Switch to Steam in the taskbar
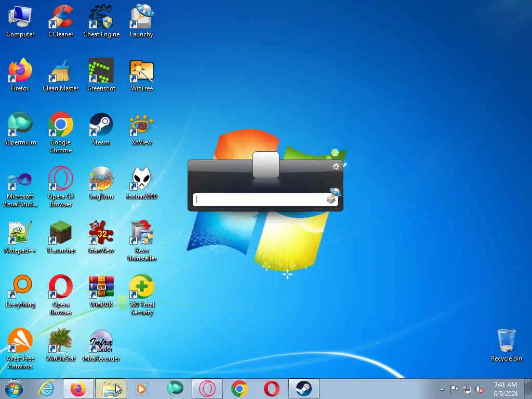 coord(303,389)
